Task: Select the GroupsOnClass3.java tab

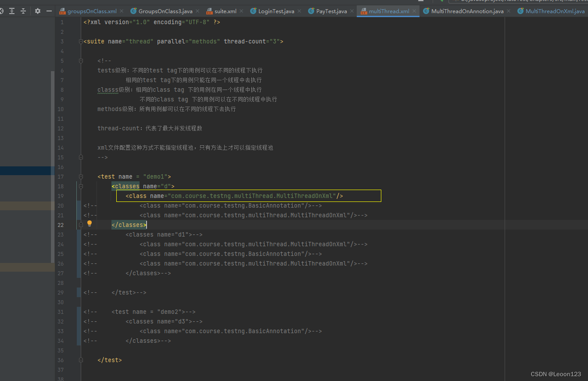Action: [165, 11]
